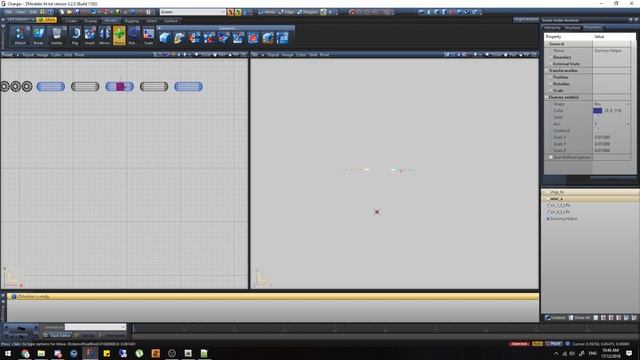The width and height of the screenshot is (640, 360).
Task: Select the Attach tool
Action: point(20,36)
